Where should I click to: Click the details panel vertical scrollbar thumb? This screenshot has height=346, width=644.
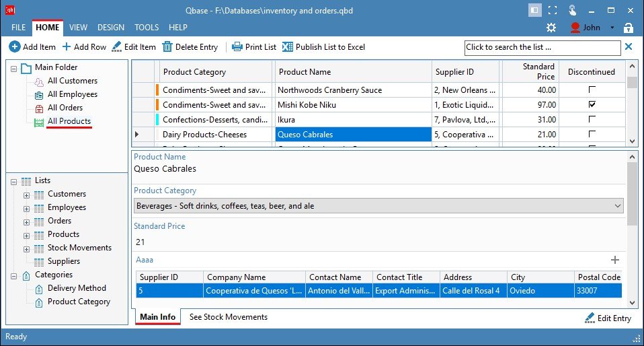(x=632, y=193)
